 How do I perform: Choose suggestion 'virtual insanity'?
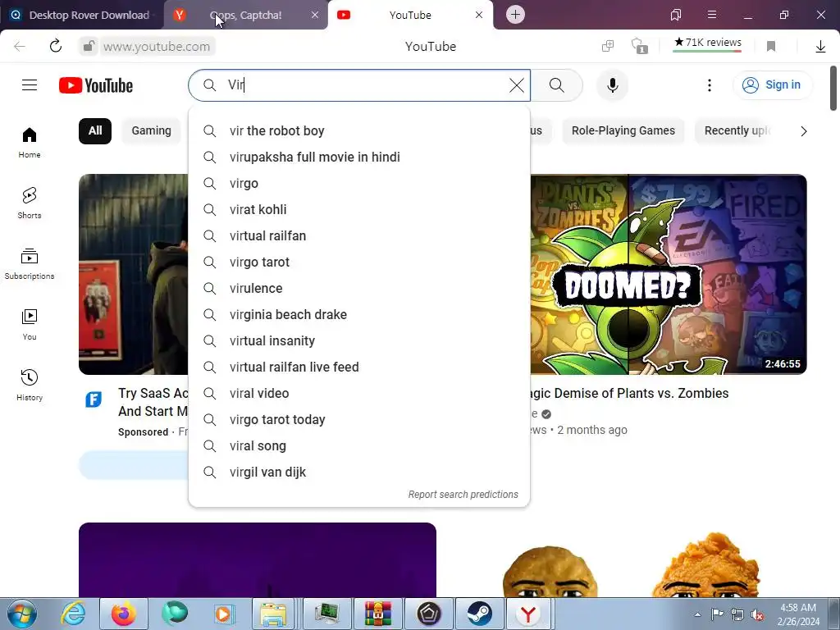(359, 340)
